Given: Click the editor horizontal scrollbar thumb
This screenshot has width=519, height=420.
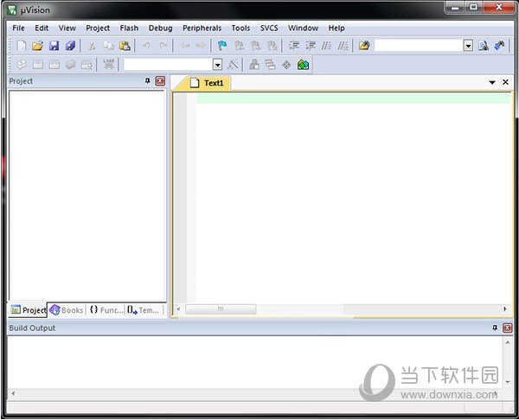Looking at the screenshot, I should [x=221, y=309].
